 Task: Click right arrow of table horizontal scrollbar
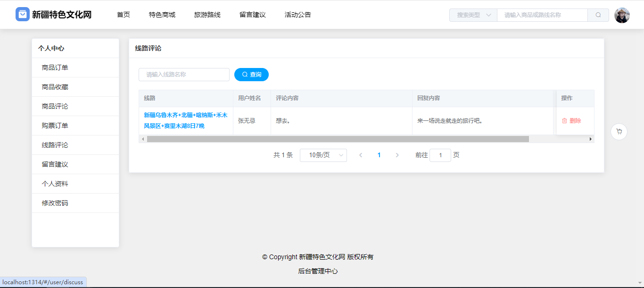[590, 139]
